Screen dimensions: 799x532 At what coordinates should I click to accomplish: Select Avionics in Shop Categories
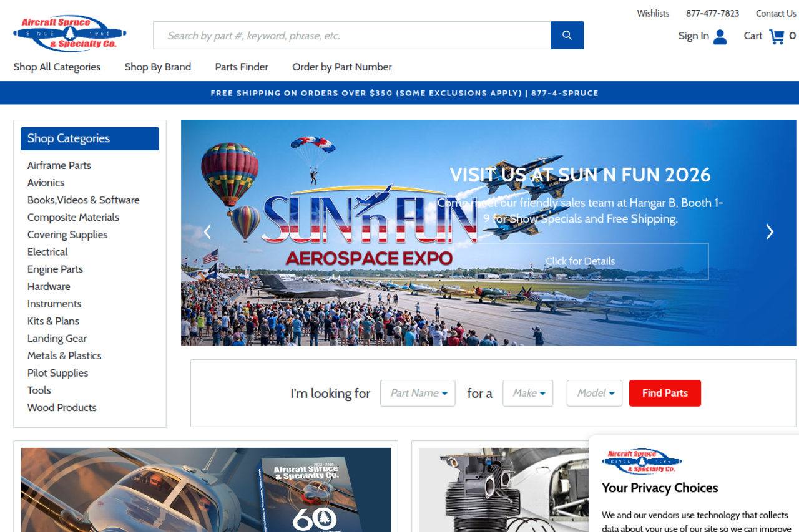click(x=46, y=183)
